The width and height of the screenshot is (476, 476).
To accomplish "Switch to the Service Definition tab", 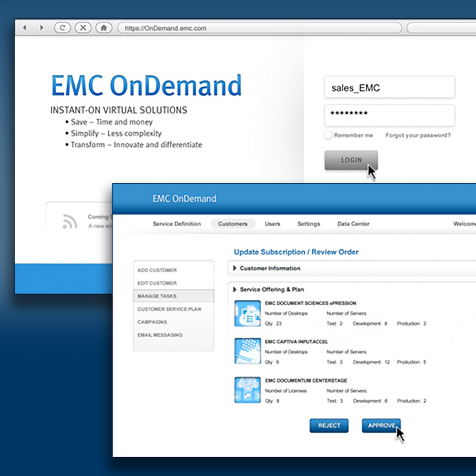I will coord(177,224).
